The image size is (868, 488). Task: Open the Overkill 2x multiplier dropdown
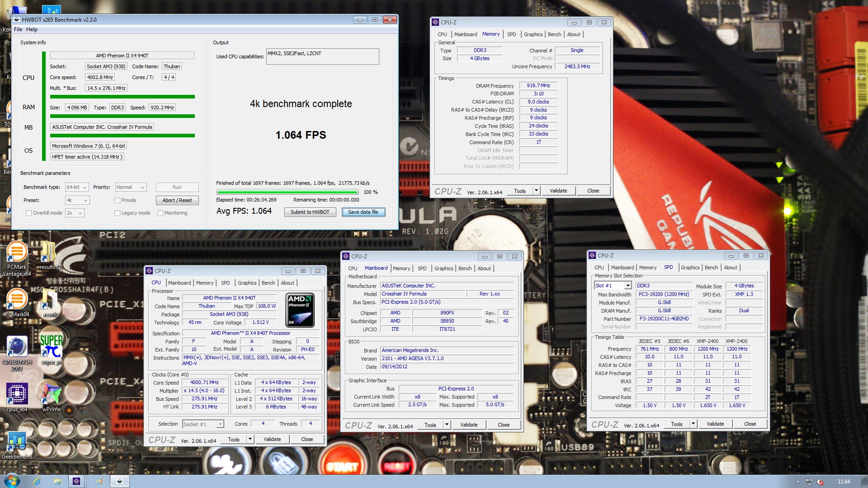tap(75, 213)
